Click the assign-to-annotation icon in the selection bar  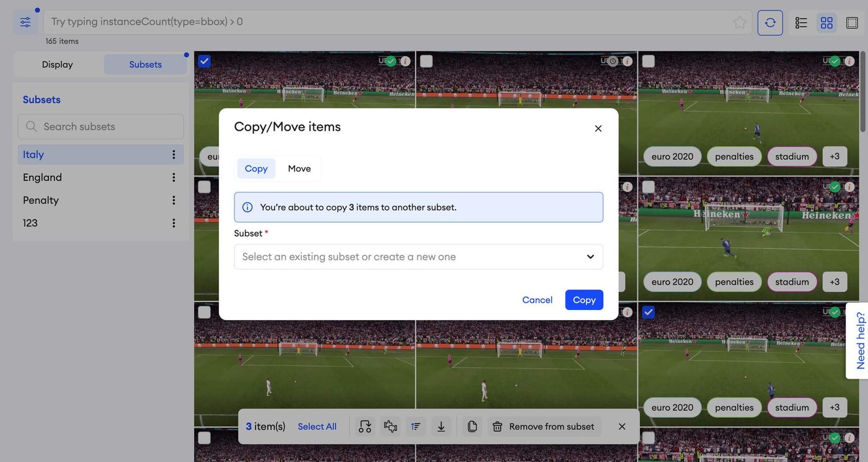[365, 427]
